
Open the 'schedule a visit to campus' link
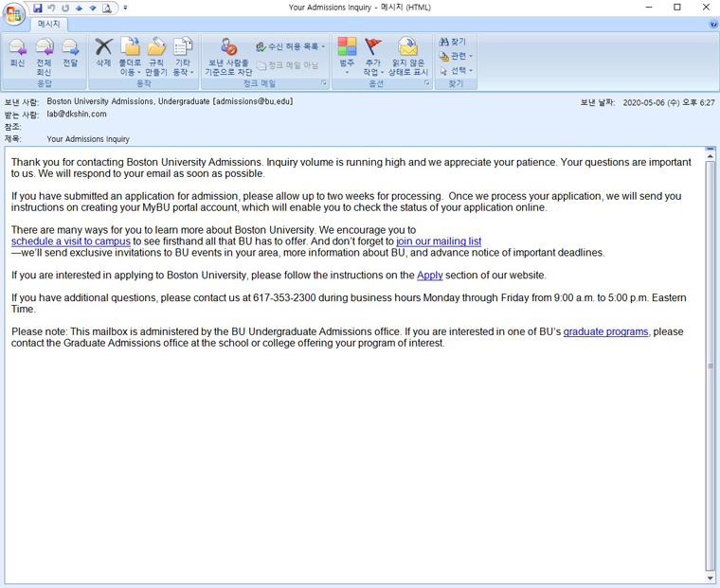click(x=71, y=241)
